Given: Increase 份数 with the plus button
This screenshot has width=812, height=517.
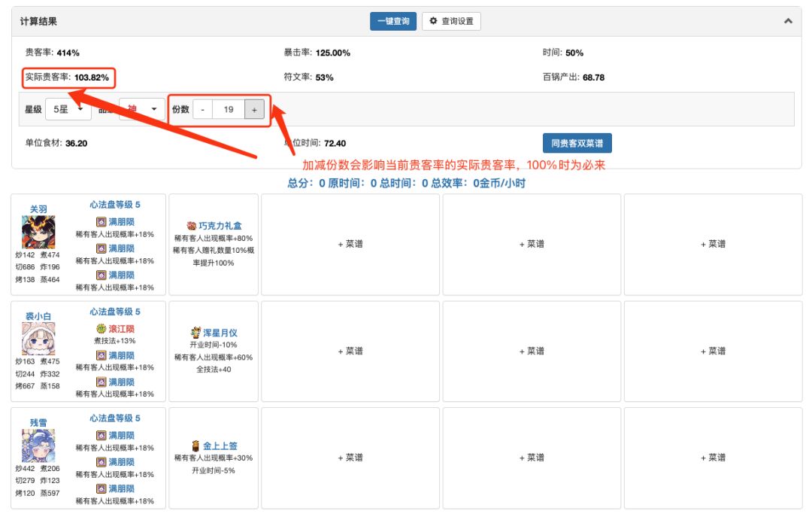Looking at the screenshot, I should pos(254,109).
